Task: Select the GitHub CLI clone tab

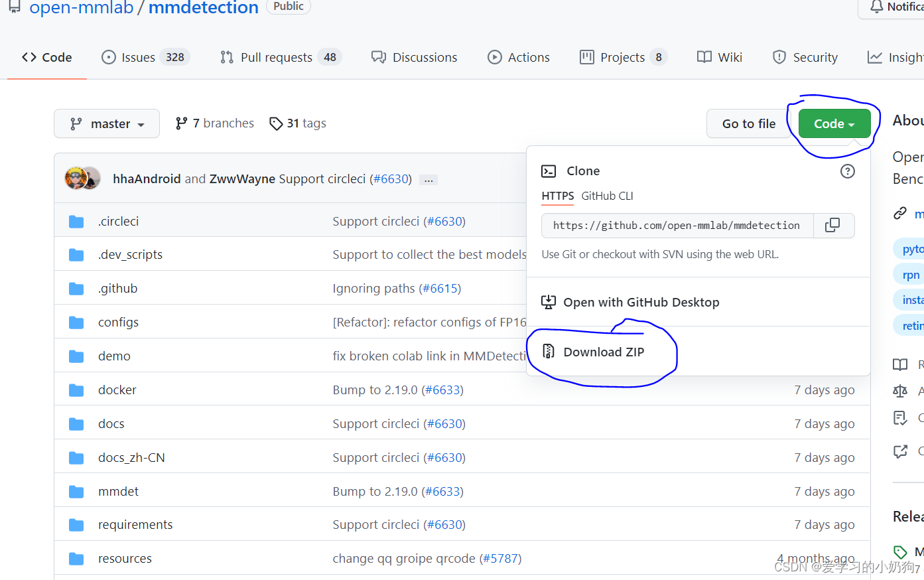Action: [608, 196]
